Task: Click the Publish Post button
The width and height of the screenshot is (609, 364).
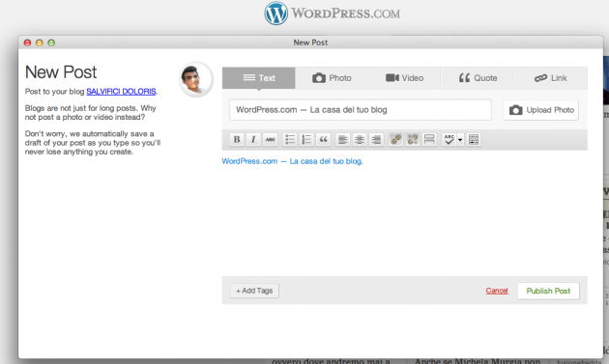Action: [x=548, y=291]
